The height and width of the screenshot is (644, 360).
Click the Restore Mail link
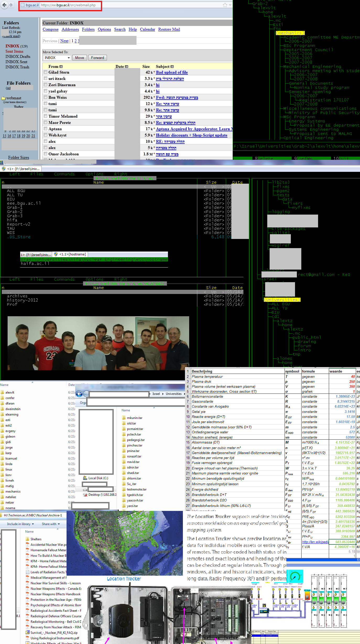[169, 29]
